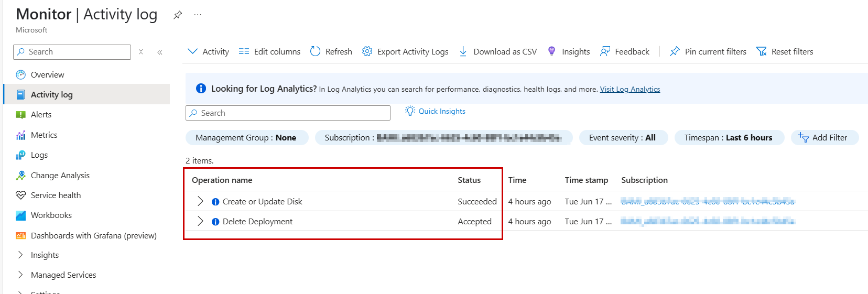The height and width of the screenshot is (294, 868).
Task: Click info icon beside Create or Update Disk
Action: point(215,202)
